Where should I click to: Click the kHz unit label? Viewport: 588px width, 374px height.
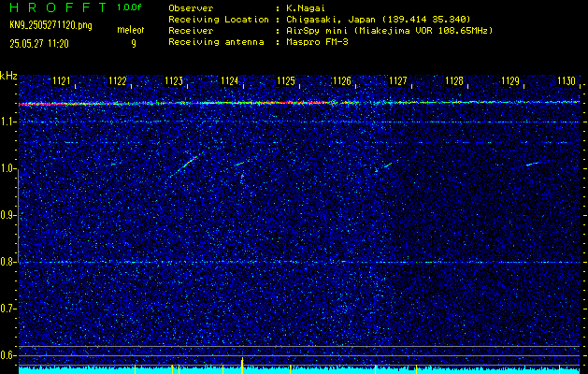[8, 76]
